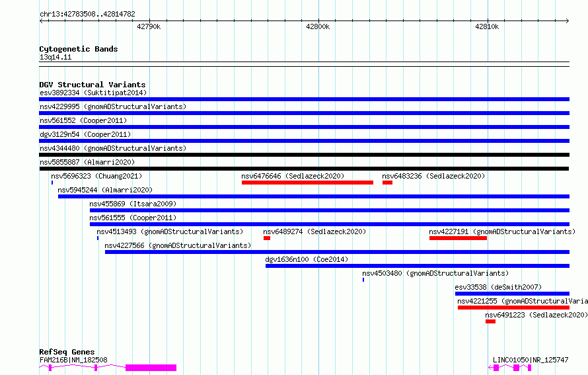Click the blue bar under nsv4229995
Image resolution: width=588 pixels, height=375 pixels.
click(x=305, y=113)
